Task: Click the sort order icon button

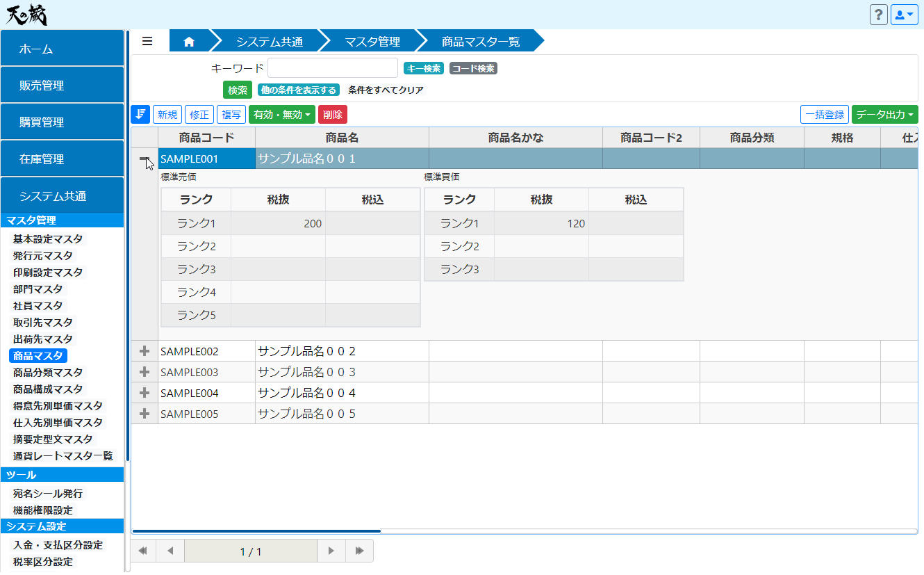Action: (x=140, y=115)
